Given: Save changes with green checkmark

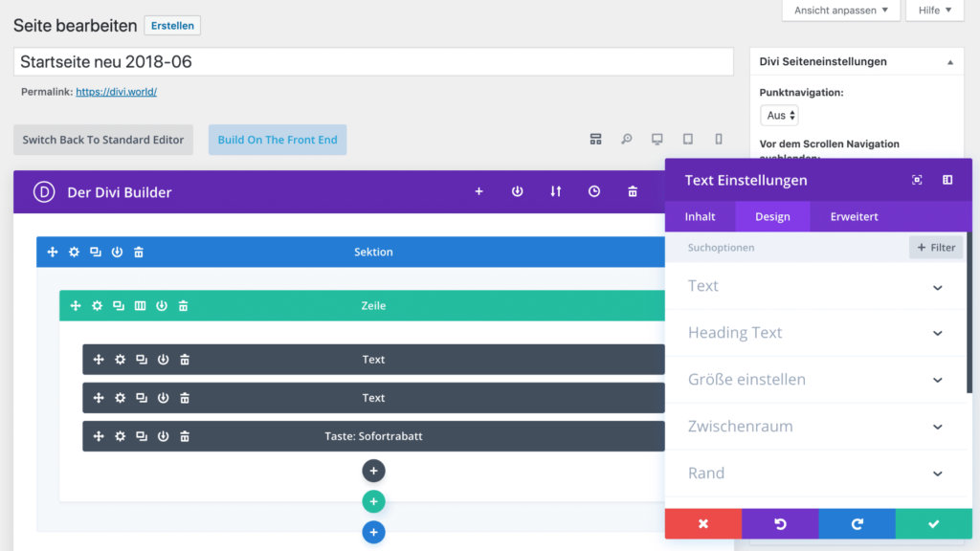Looking at the screenshot, I should click(934, 523).
